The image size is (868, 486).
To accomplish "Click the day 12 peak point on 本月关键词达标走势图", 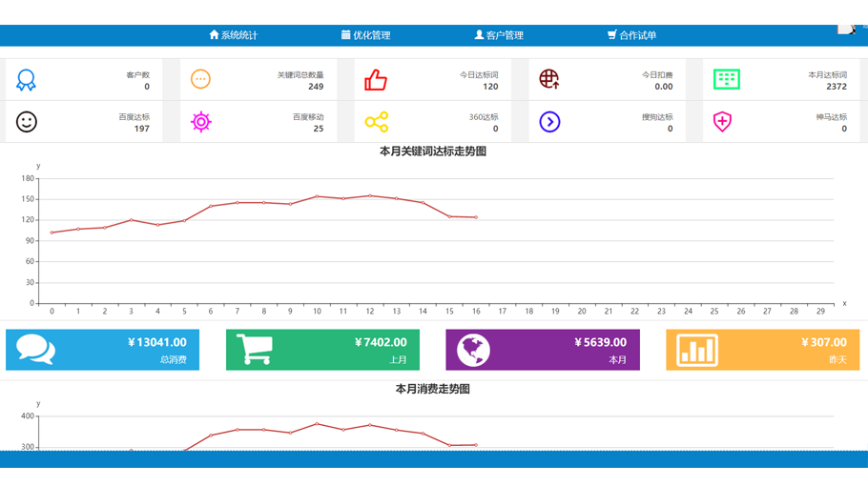I will (x=370, y=196).
